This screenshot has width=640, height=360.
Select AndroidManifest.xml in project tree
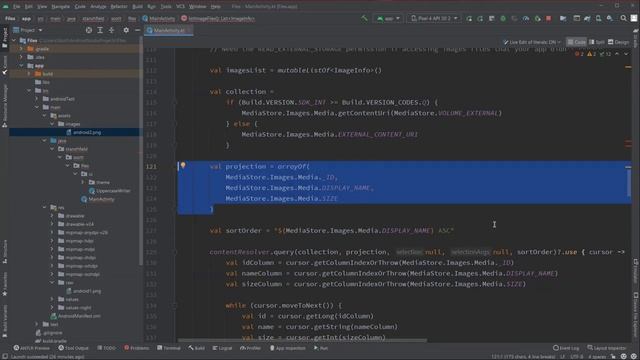pos(76,316)
